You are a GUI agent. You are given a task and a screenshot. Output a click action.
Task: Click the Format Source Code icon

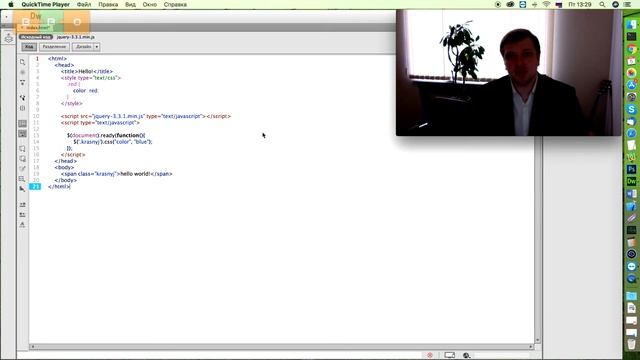tap(22, 224)
